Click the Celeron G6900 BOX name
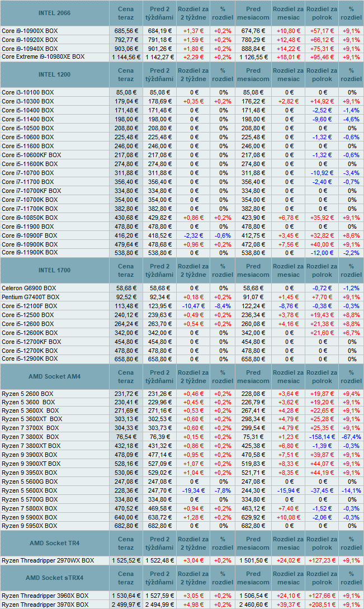The image size is (364, 609). pos(29,288)
